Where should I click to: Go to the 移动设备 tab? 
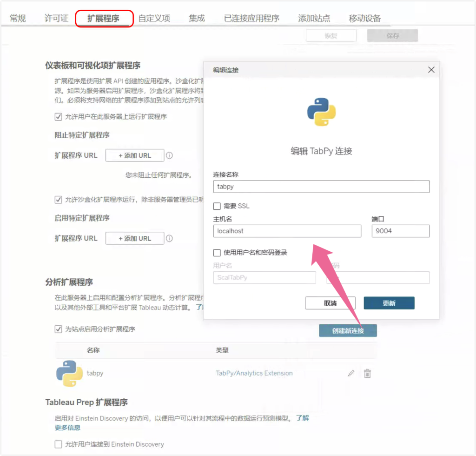point(364,19)
